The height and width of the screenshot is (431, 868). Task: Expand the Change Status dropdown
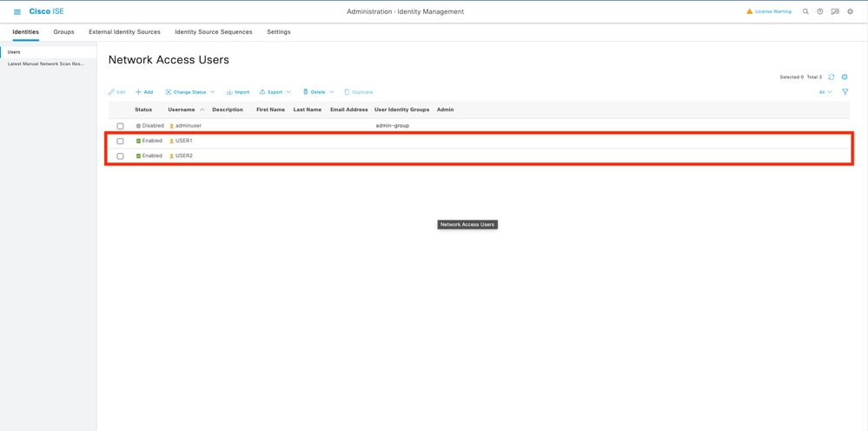(190, 92)
